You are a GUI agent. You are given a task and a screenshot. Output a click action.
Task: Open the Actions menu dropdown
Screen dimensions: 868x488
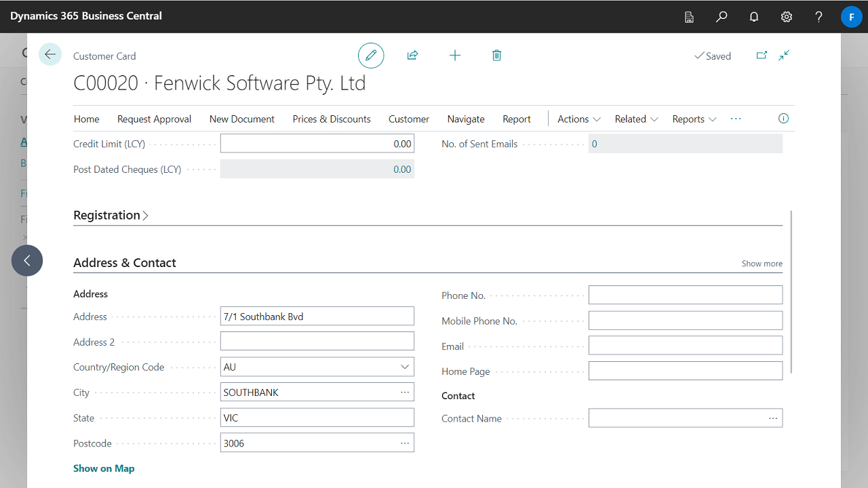pyautogui.click(x=579, y=119)
